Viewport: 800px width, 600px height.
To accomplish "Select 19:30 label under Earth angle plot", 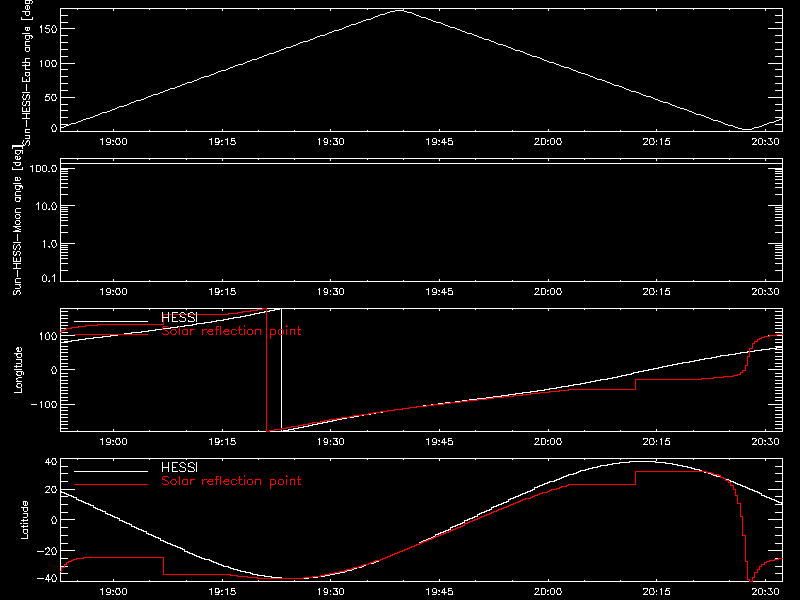I will pyautogui.click(x=331, y=142).
